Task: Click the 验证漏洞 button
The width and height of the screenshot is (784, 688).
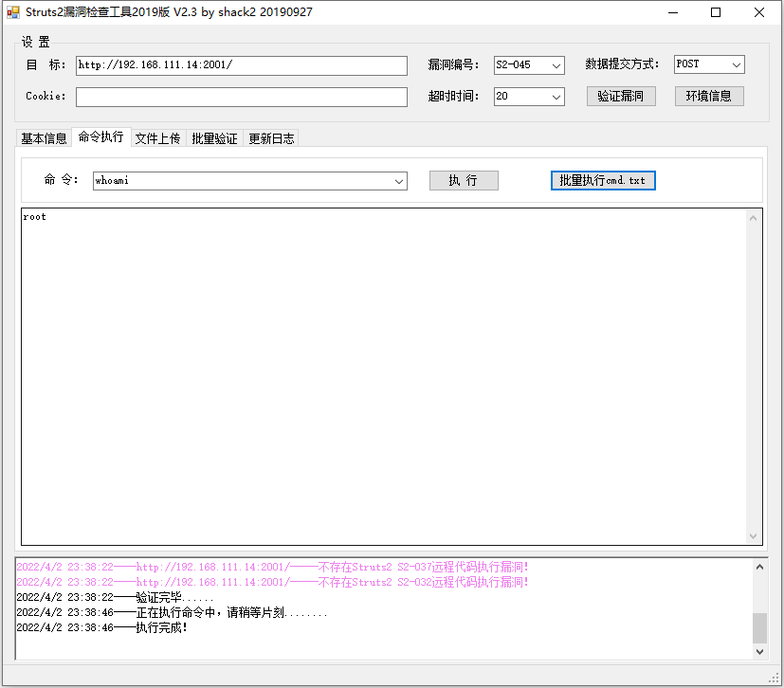Action: point(621,96)
